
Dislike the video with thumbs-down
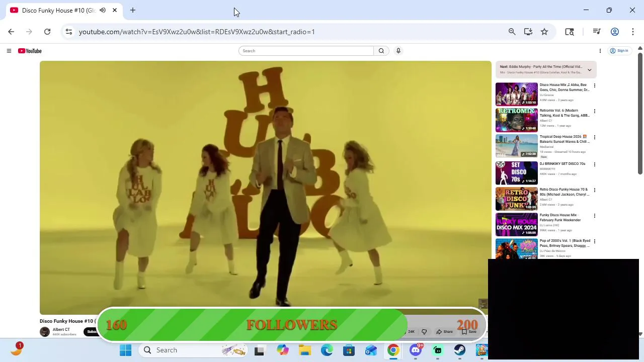[x=424, y=332]
